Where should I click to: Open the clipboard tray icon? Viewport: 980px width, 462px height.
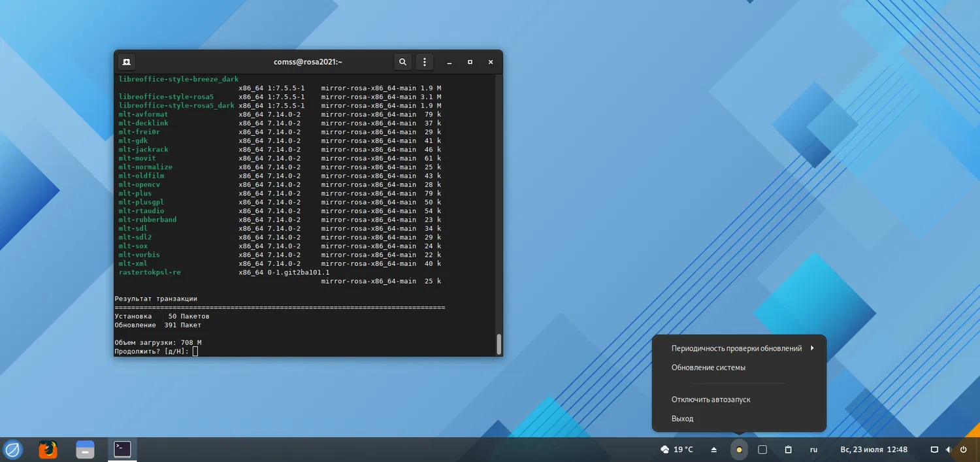coord(789,450)
